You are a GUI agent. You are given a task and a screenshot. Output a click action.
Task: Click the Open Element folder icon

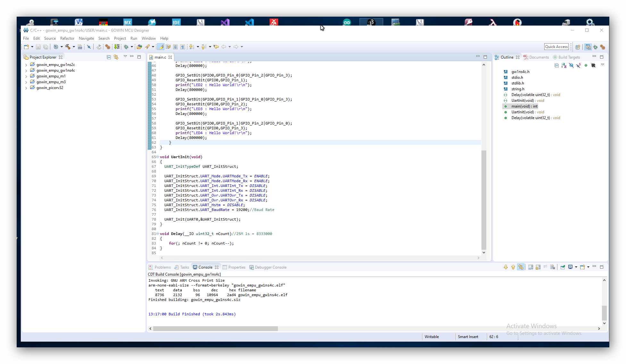pos(139,47)
